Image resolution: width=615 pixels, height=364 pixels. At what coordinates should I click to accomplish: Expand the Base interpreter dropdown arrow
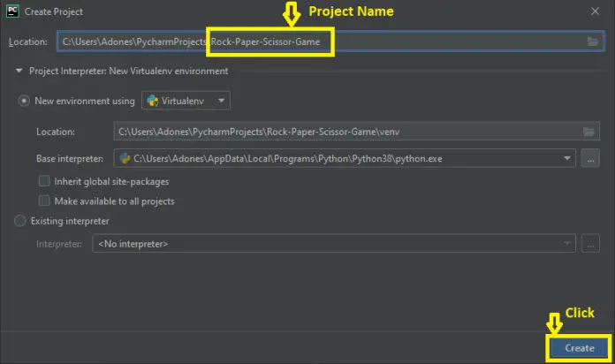pyautogui.click(x=566, y=158)
